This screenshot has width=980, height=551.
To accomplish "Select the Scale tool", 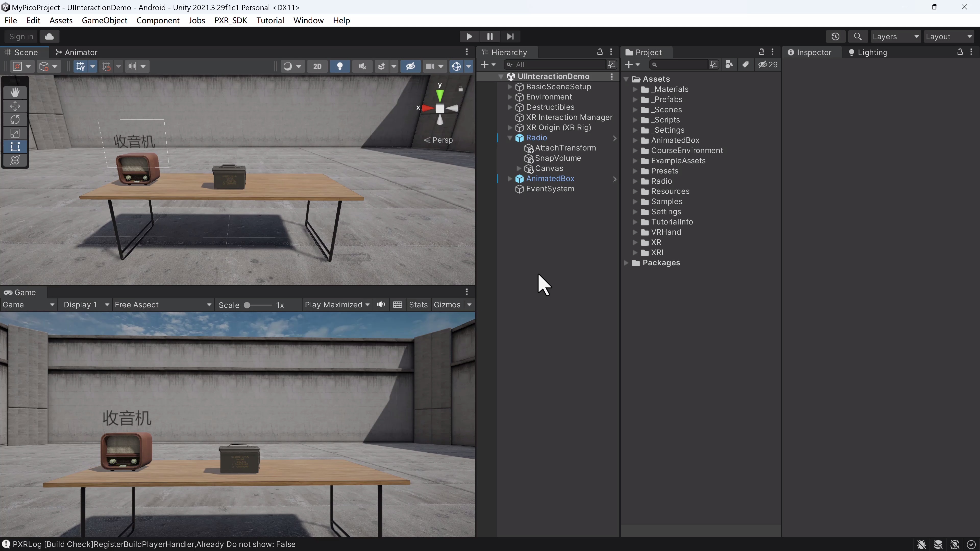I will [x=15, y=133].
